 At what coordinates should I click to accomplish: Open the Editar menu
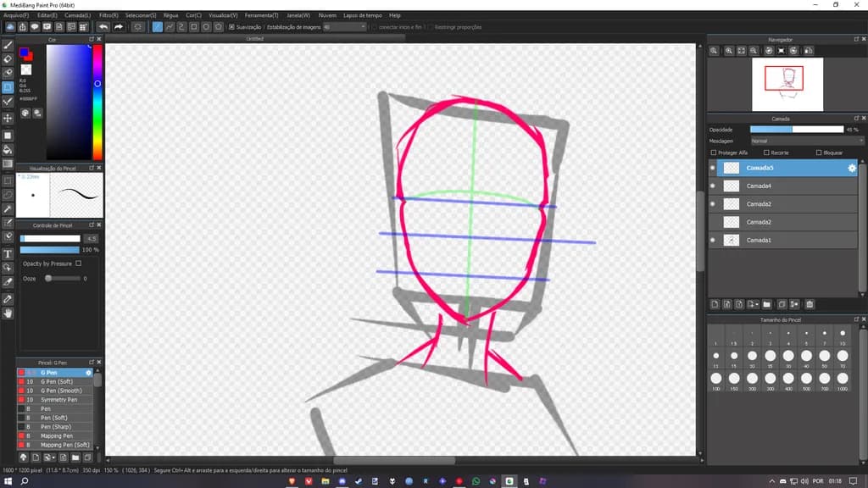(x=47, y=15)
